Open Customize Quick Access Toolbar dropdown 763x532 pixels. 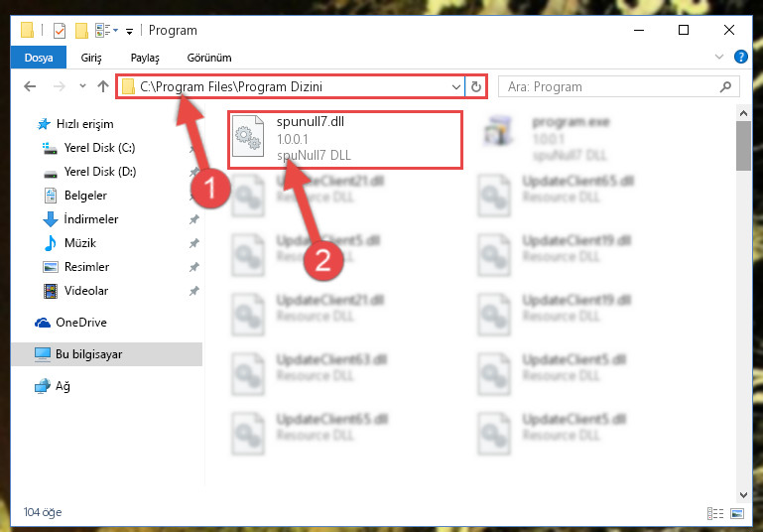[x=129, y=31]
